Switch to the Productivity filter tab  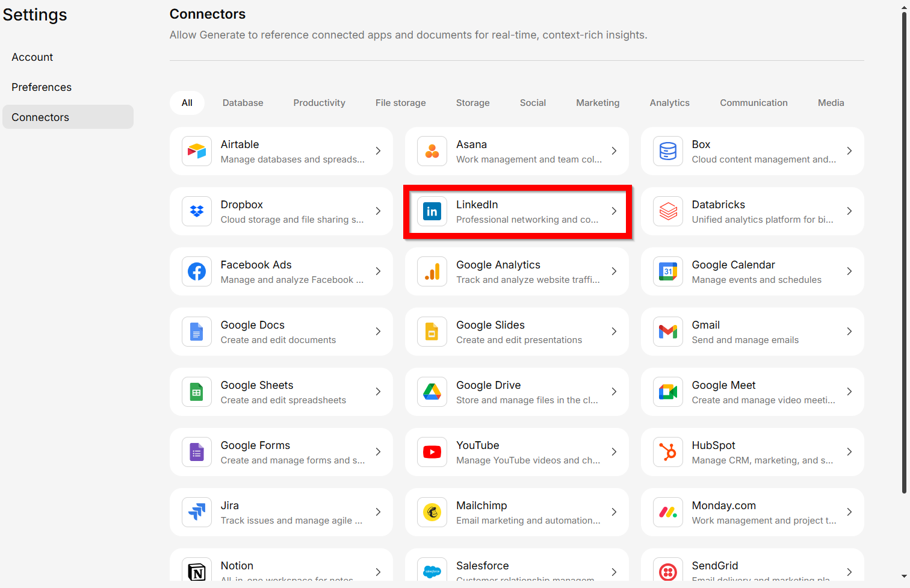click(x=319, y=103)
